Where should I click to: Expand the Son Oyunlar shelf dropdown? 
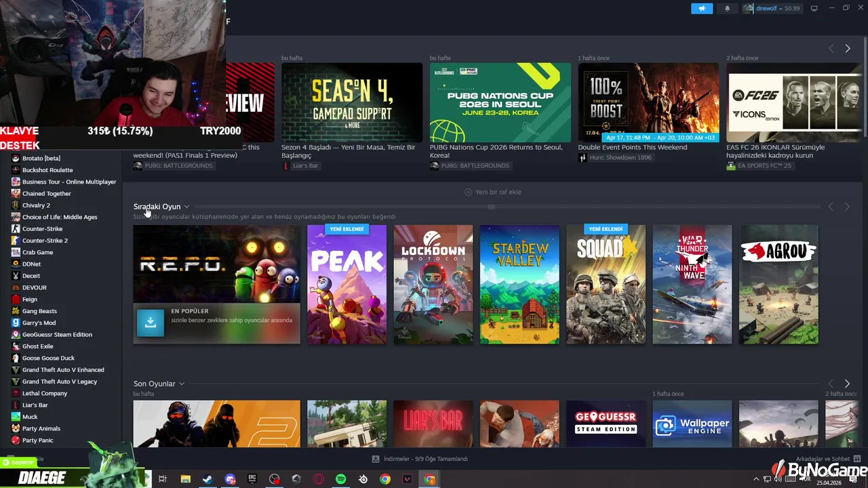pyautogui.click(x=181, y=384)
